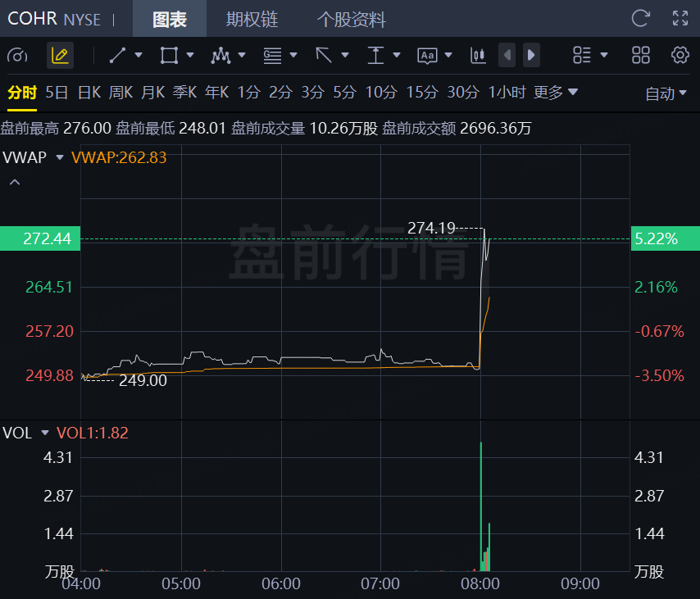Screen dimensions: 700x599
Task: Select the 日K timeframe
Action: (x=89, y=93)
